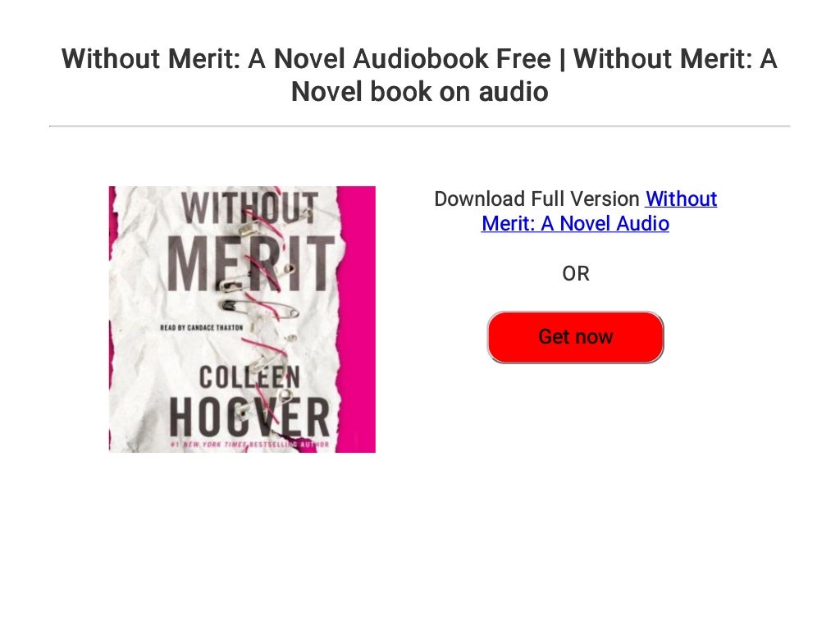This screenshot has height=630, width=840.
Task: Click the 'OR' separator text
Action: [x=575, y=274]
